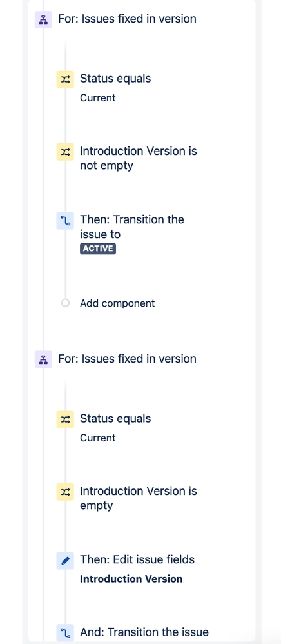The width and height of the screenshot is (281, 644).
Task: Click the bold Introduction Version field label
Action: click(x=131, y=579)
